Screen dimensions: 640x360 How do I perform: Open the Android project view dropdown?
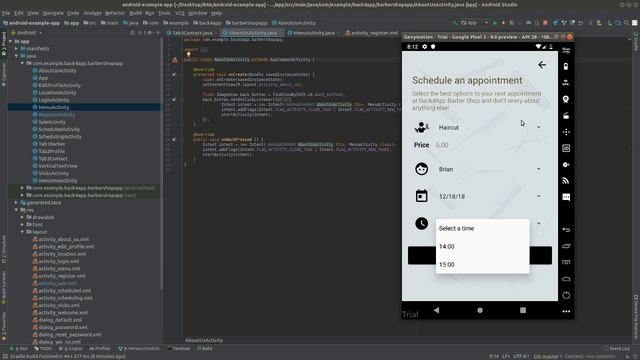[x=26, y=33]
